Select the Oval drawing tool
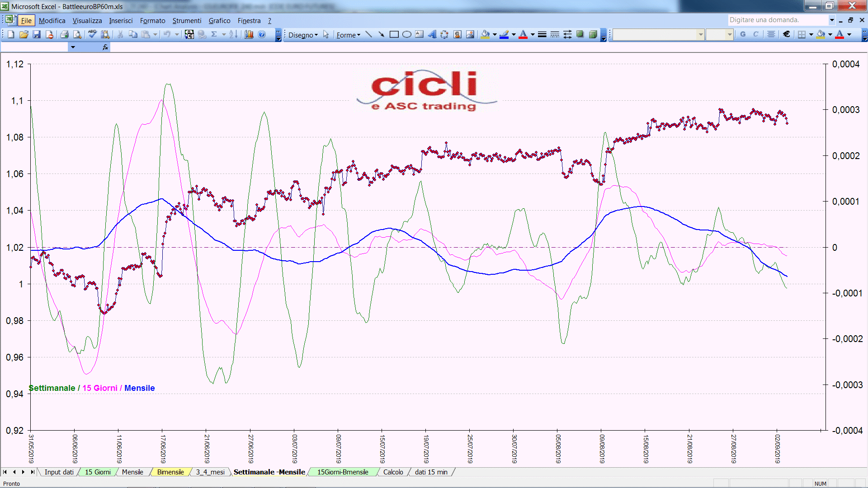The width and height of the screenshot is (868, 488). pyautogui.click(x=407, y=34)
